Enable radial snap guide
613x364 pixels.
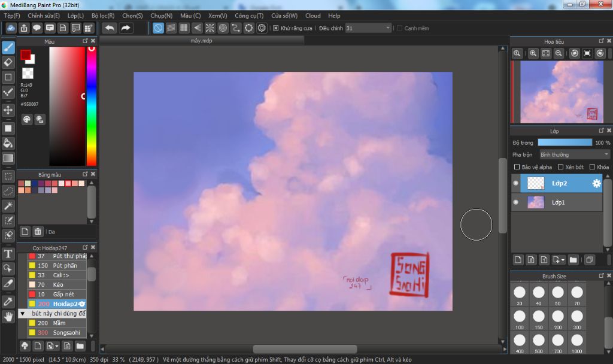(x=210, y=28)
